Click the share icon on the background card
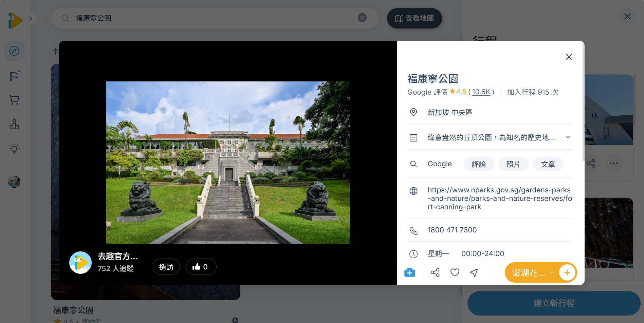The height and width of the screenshot is (323, 644). click(591, 163)
